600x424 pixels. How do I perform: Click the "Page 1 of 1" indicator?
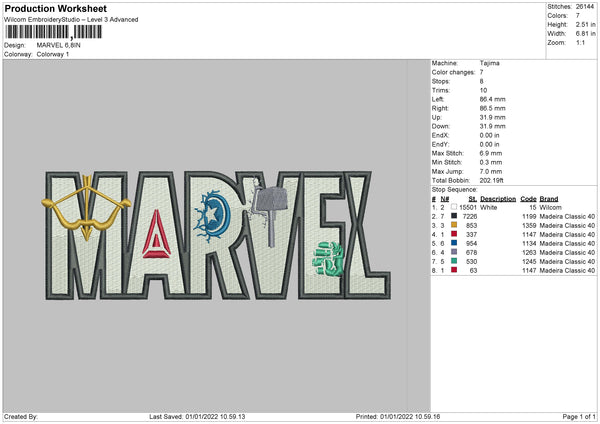click(x=579, y=416)
